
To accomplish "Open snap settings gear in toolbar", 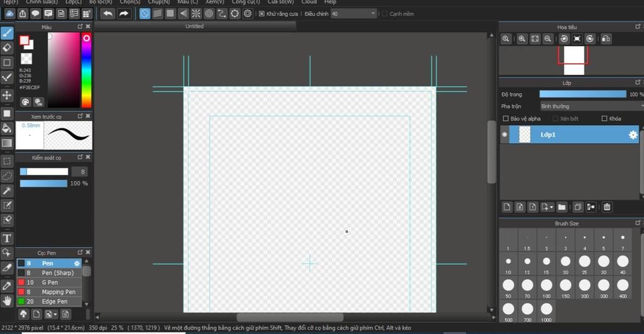I will (248, 14).
